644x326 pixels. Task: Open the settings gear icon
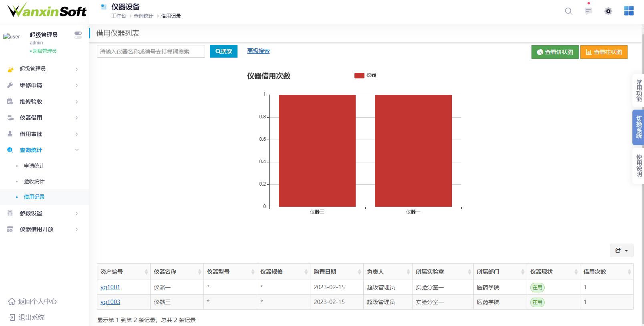click(x=608, y=11)
